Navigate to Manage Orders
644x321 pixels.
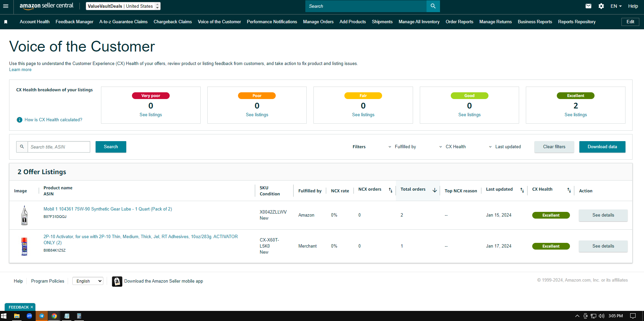point(318,22)
